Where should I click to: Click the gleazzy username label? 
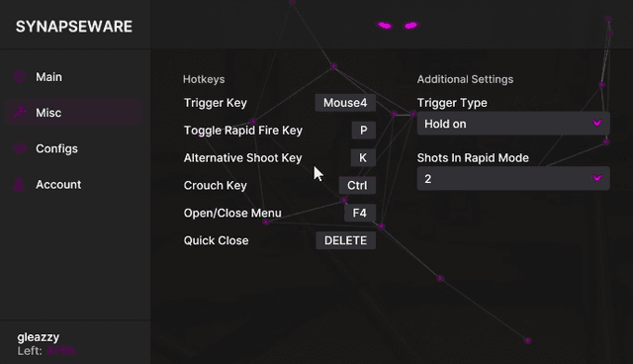(x=39, y=337)
